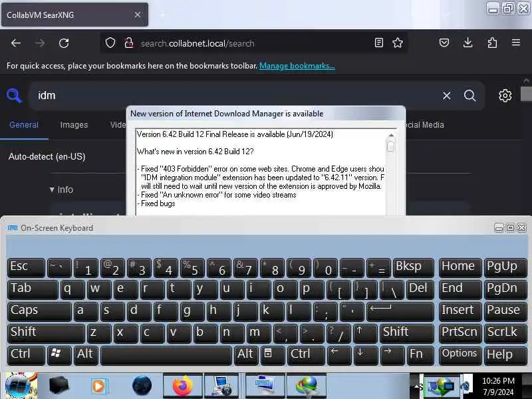Toggle the left Shift key
The height and width of the screenshot is (399, 532).
tap(46, 333)
